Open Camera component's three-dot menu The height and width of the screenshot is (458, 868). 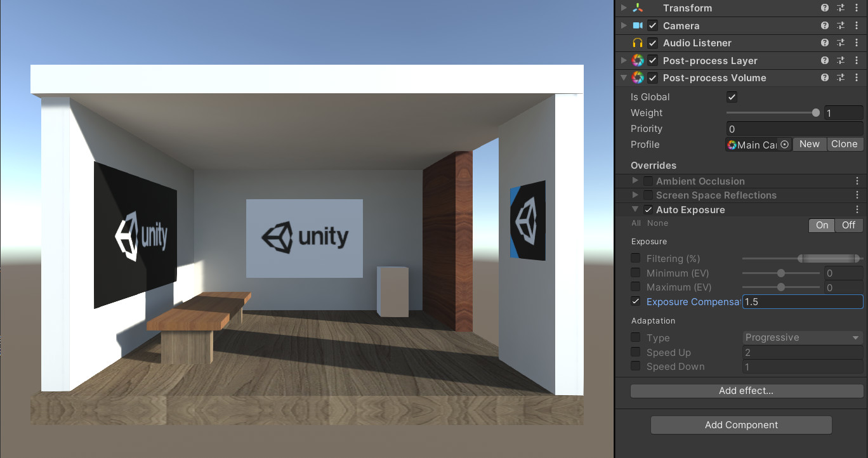coord(857,25)
